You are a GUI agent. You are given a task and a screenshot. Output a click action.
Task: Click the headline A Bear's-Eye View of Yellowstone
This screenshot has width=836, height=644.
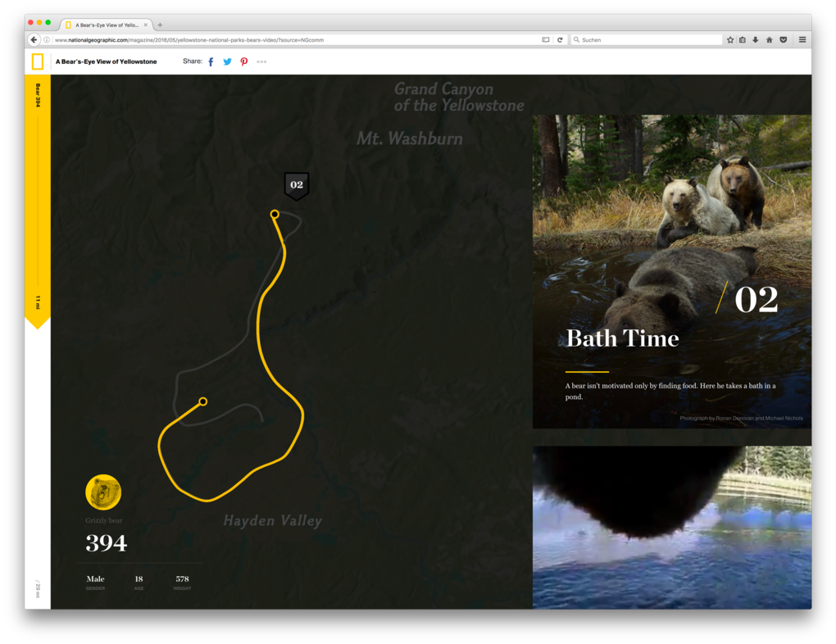tap(105, 61)
